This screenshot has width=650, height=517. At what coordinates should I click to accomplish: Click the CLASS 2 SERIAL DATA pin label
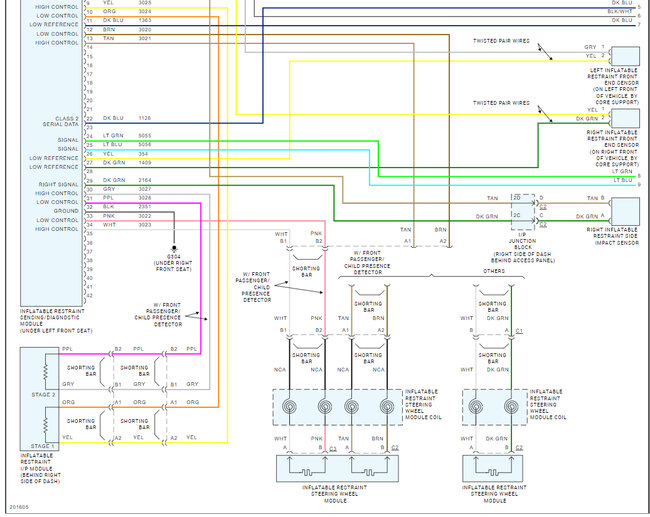coord(61,121)
